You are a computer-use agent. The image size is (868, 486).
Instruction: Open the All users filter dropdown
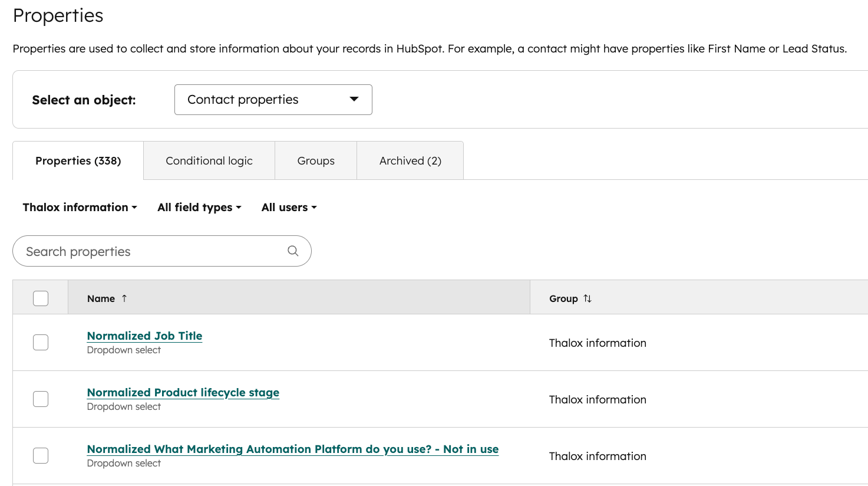289,207
